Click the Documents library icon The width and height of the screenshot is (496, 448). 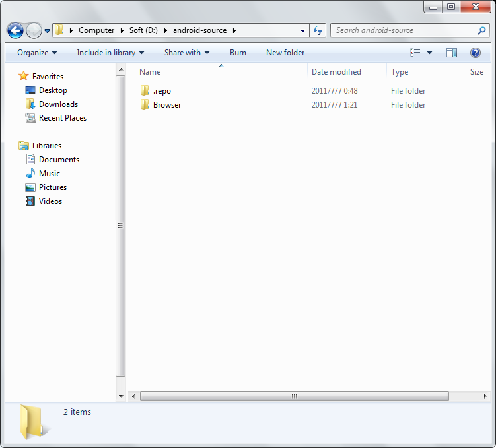coord(30,159)
